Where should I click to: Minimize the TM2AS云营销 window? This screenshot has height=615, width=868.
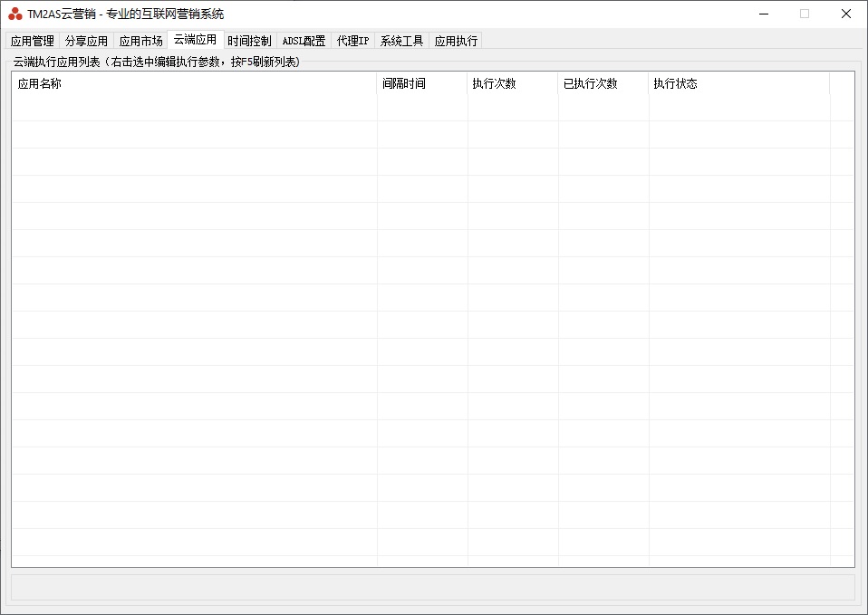763,14
